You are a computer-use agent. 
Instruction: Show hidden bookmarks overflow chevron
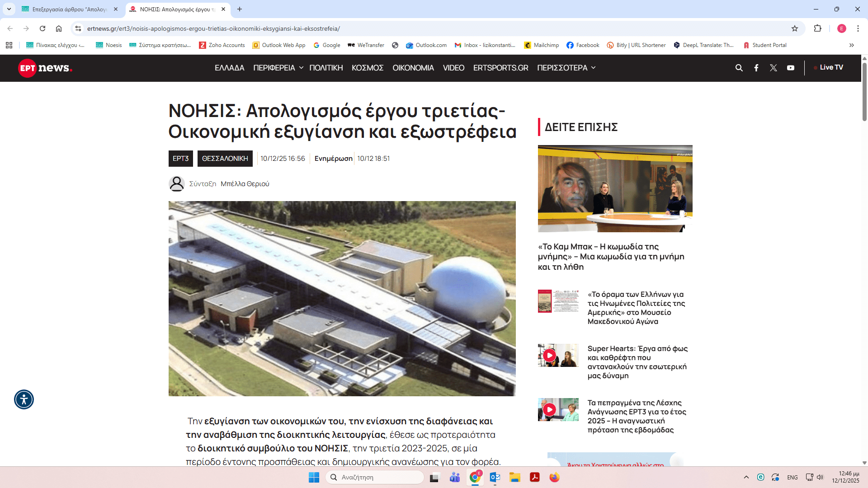pyautogui.click(x=852, y=45)
